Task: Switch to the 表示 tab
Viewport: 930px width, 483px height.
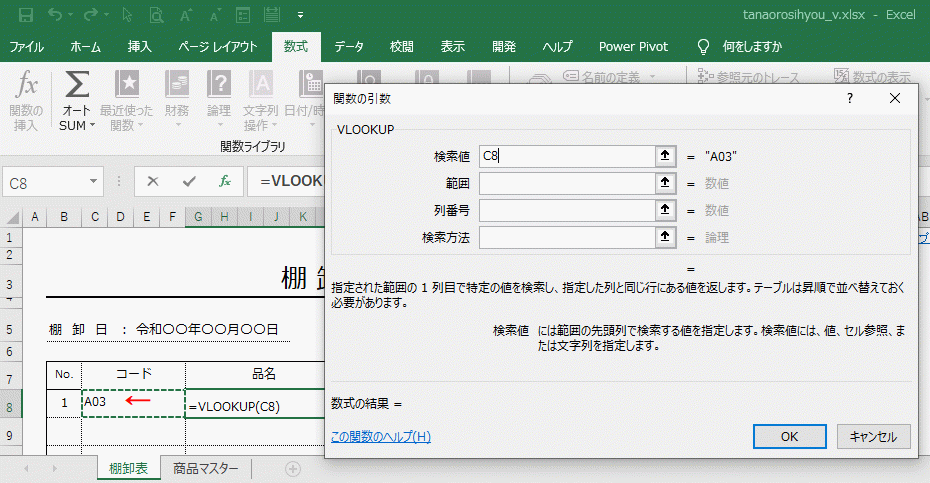Action: point(453,47)
